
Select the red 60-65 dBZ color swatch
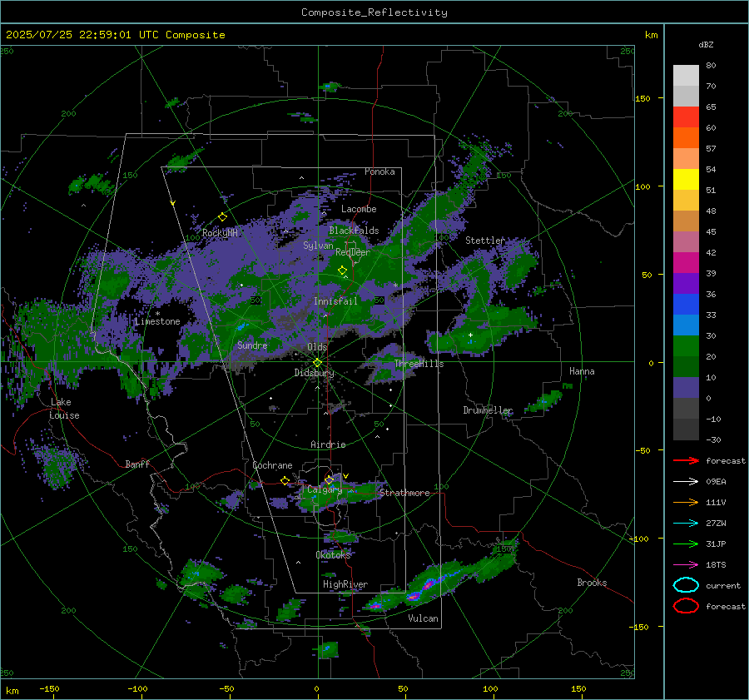coord(686,117)
